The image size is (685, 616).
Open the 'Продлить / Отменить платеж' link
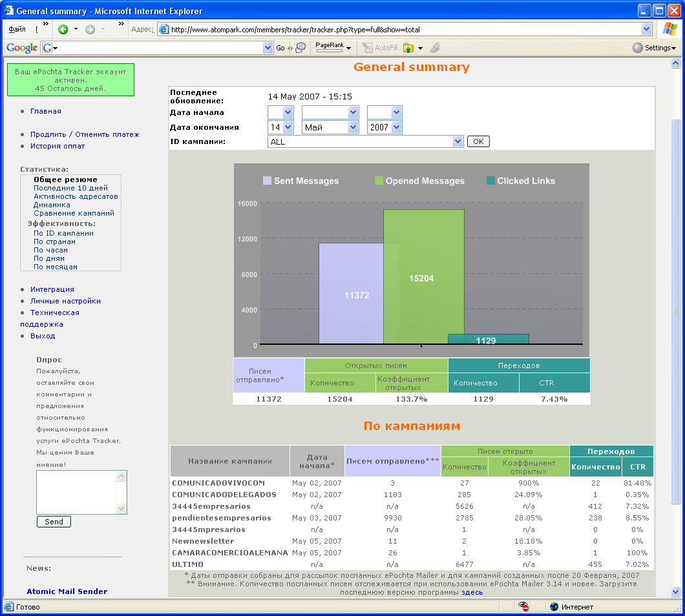(84, 134)
